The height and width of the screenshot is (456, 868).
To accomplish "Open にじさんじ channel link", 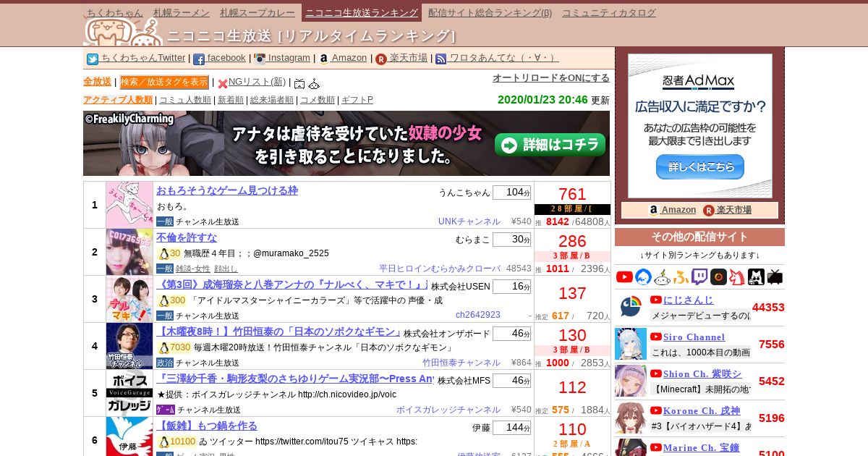I will tap(688, 300).
